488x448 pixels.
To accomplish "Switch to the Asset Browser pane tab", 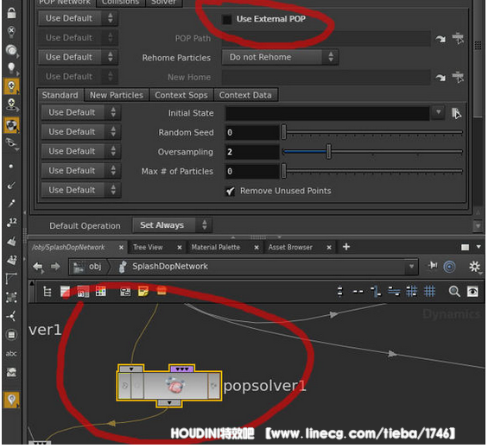I will click(x=290, y=247).
